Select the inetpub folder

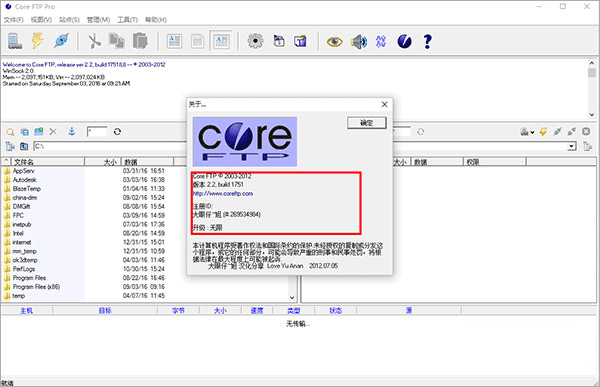coord(22,224)
